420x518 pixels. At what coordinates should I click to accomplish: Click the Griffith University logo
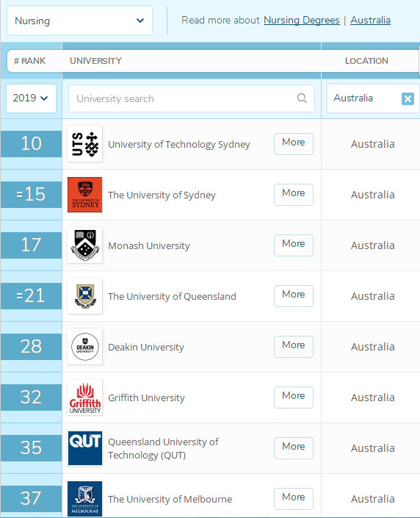[85, 398]
